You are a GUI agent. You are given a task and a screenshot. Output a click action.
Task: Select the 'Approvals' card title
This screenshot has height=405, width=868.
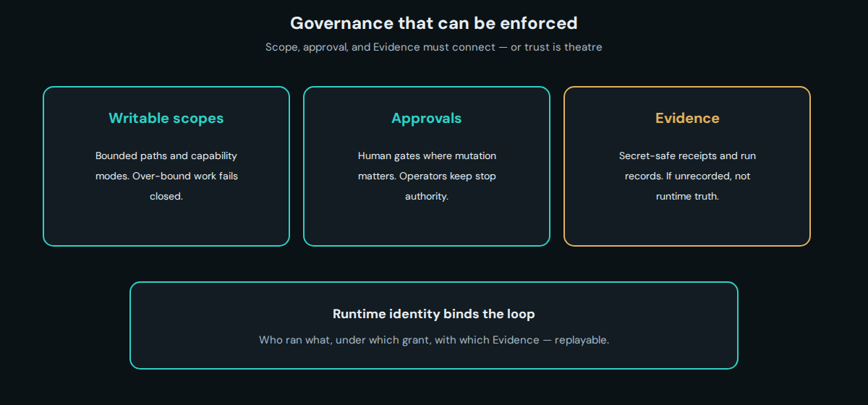pos(427,118)
